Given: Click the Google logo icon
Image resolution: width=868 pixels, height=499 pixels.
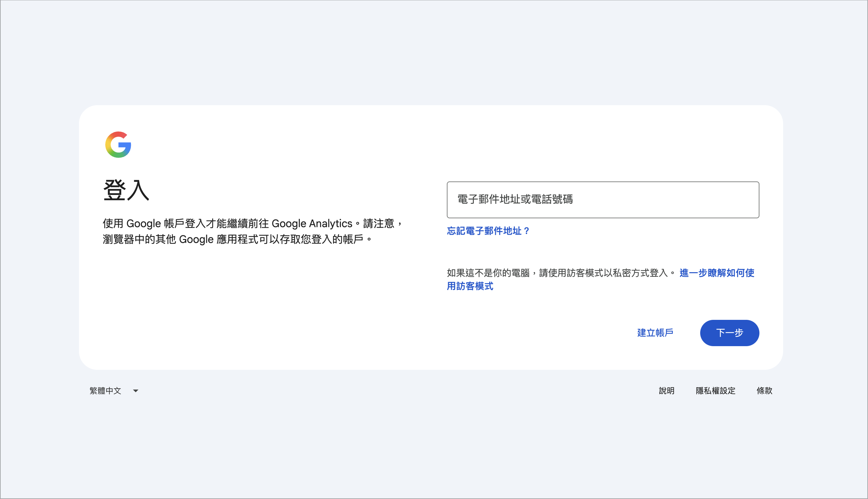Looking at the screenshot, I should tap(118, 145).
